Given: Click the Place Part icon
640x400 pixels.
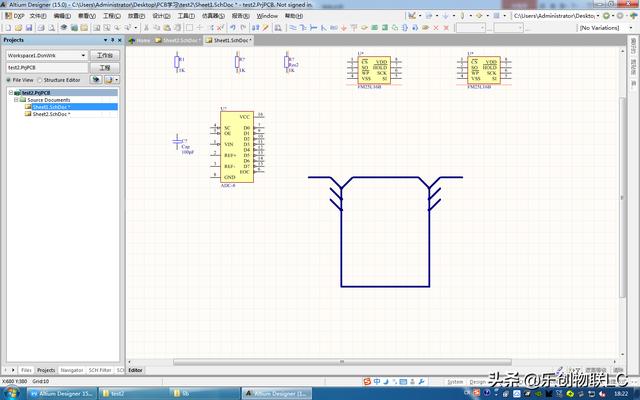Looking at the screenshot, I should [x=364, y=28].
